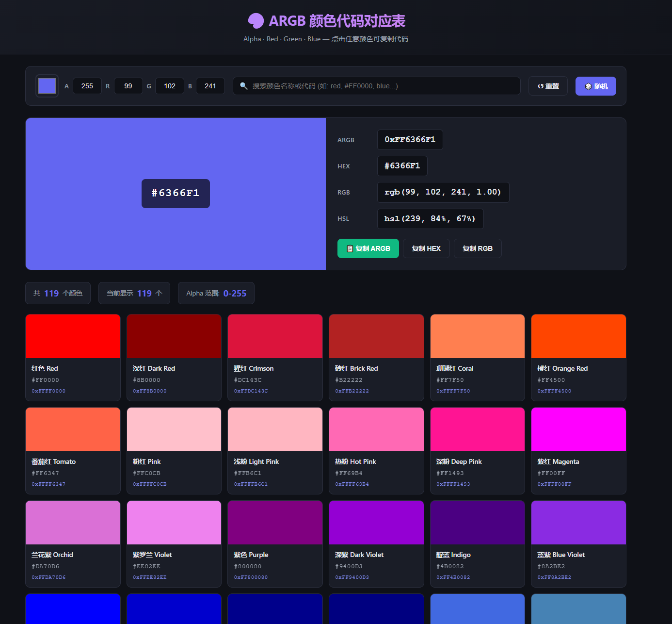Screen dimensions: 672x624
Task: Click the RGB value rgb(99, 102, 241, 1.00)
Action: [x=443, y=192]
